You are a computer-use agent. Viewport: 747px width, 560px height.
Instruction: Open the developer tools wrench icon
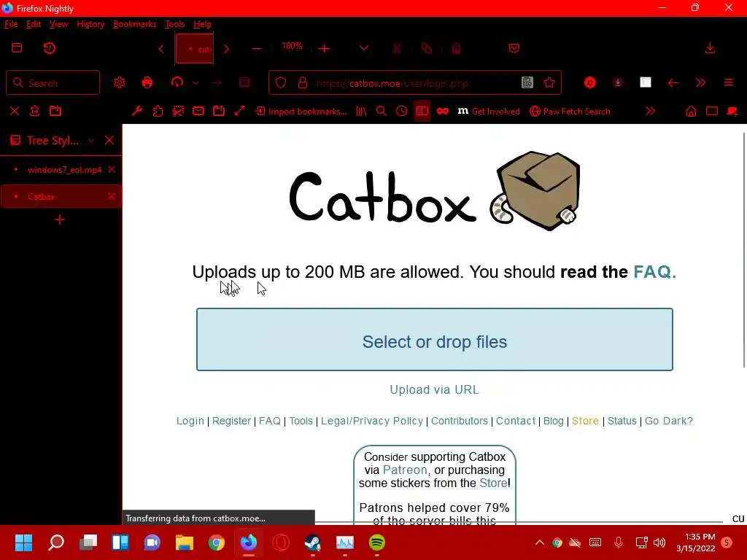[x=137, y=111]
